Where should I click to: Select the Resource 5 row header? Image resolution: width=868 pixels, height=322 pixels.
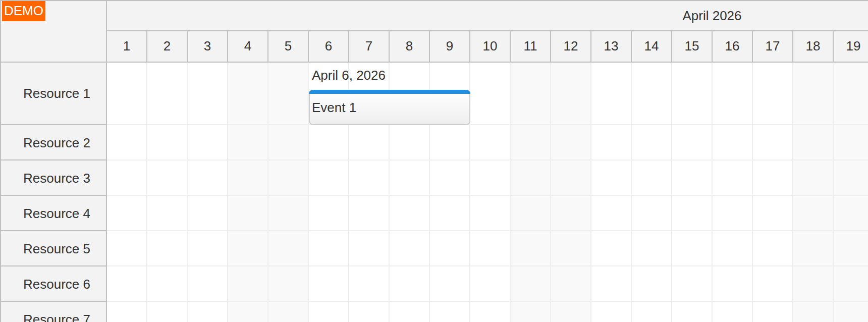coord(56,248)
